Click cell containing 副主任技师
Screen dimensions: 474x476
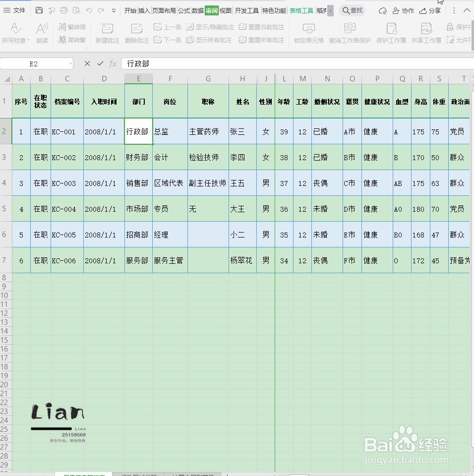pyautogui.click(x=208, y=183)
